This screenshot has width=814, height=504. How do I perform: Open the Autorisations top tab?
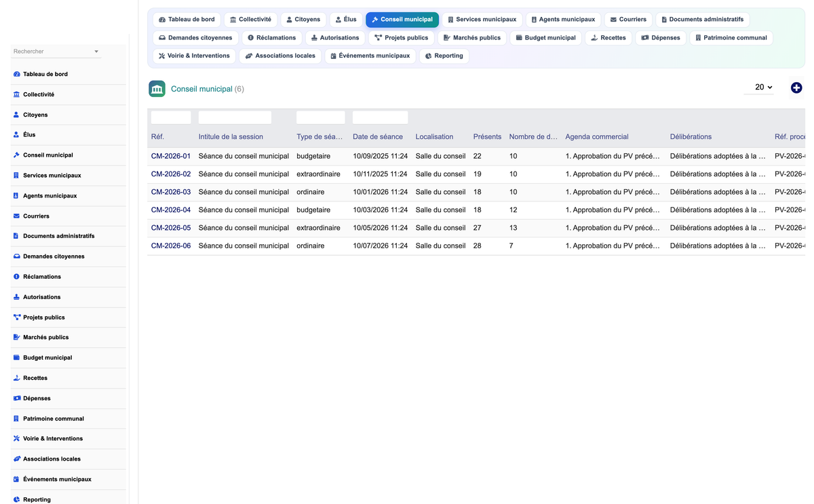335,38
